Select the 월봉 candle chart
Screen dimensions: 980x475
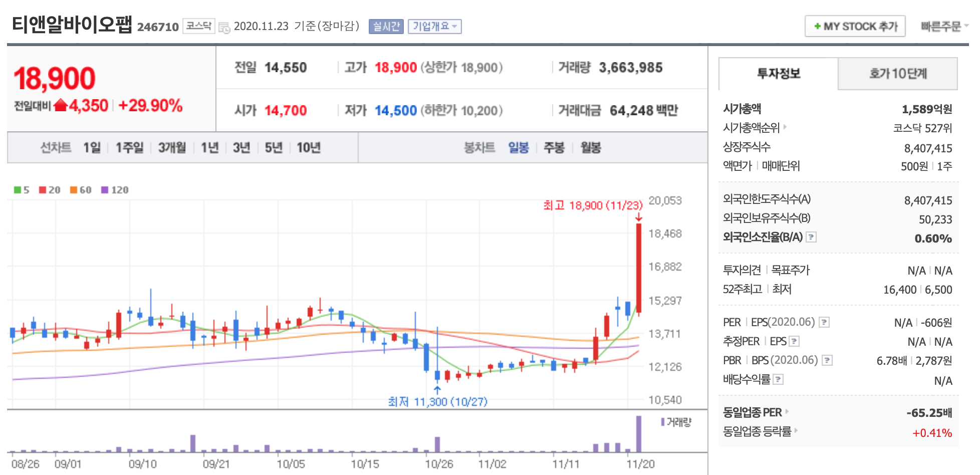[x=591, y=148]
